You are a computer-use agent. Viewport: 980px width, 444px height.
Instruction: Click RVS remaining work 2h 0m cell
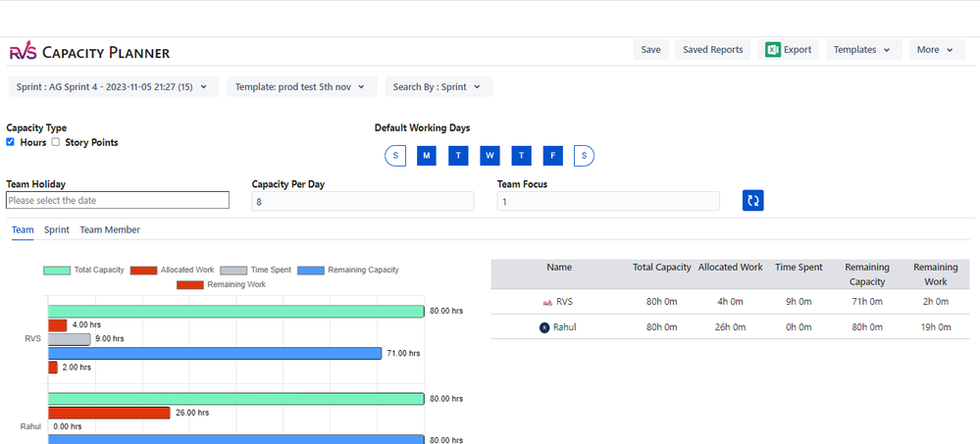point(936,302)
